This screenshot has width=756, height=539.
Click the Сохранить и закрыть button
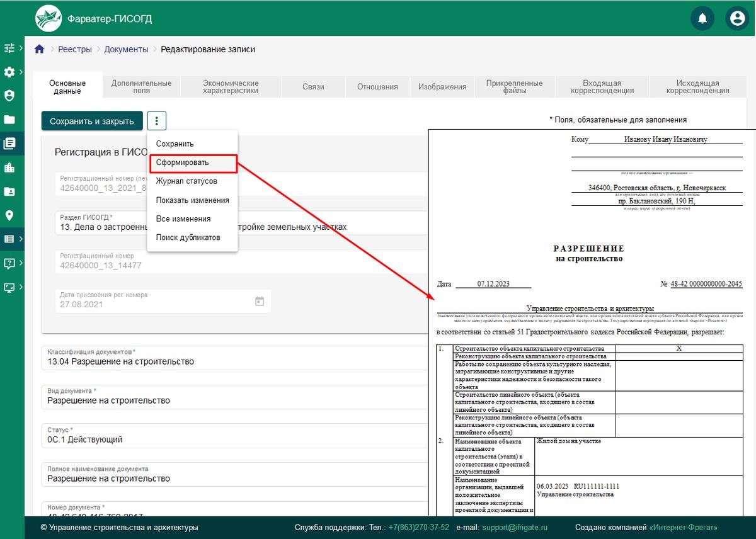[92, 121]
